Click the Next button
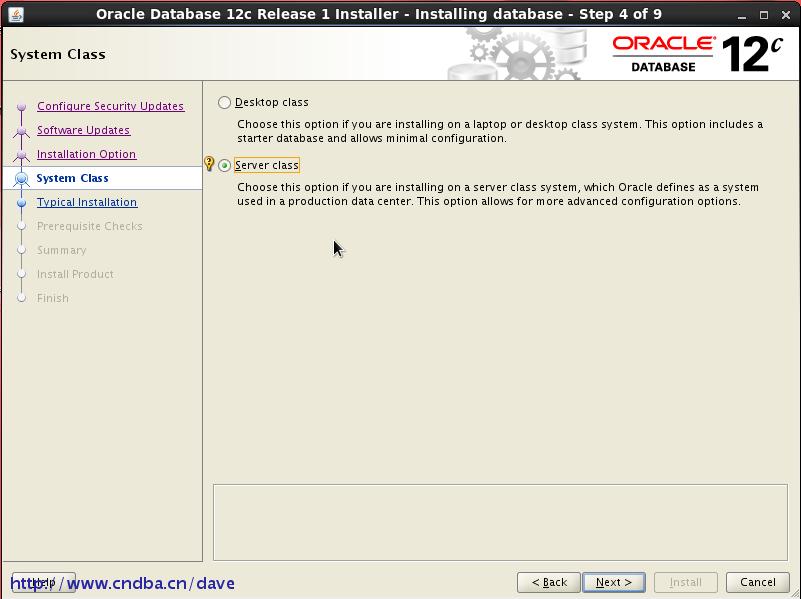Screen dimensions: 801x599 click(x=614, y=582)
